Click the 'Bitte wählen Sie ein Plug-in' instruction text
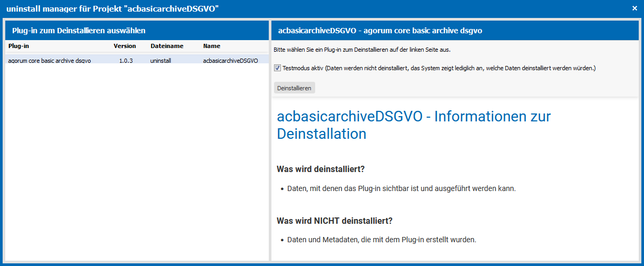The image size is (644, 266). click(x=362, y=50)
